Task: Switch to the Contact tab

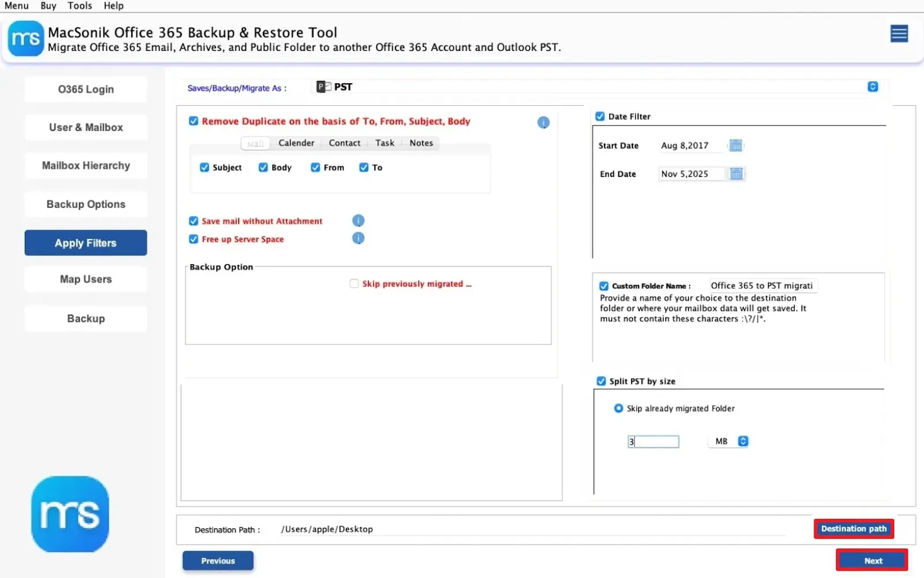Action: coord(345,143)
